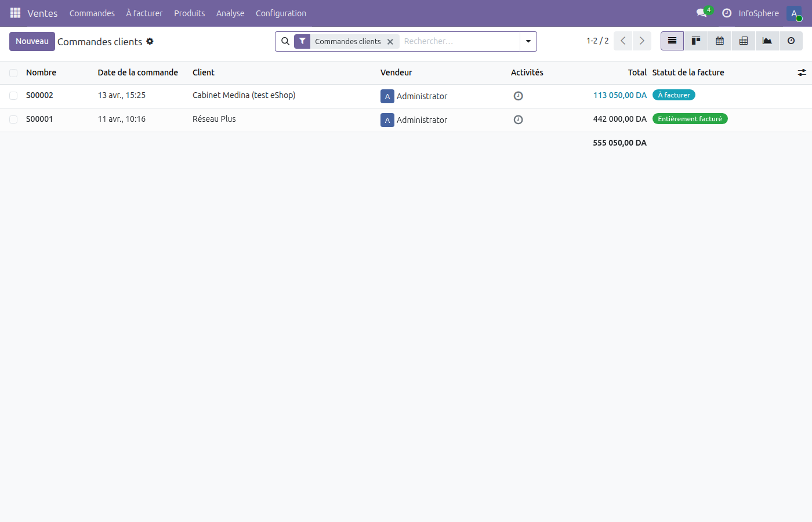This screenshot has width=812, height=522.
Task: Open the Graph view
Action: [x=767, y=41]
